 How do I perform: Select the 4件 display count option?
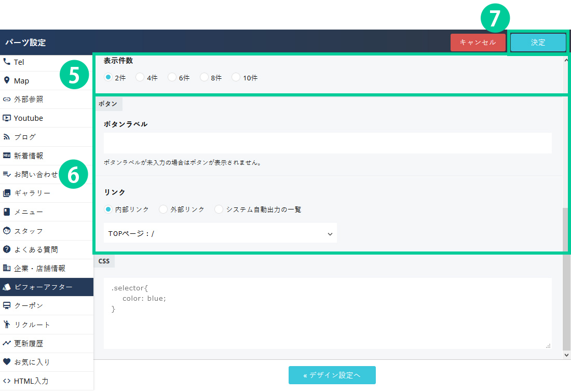coord(140,77)
